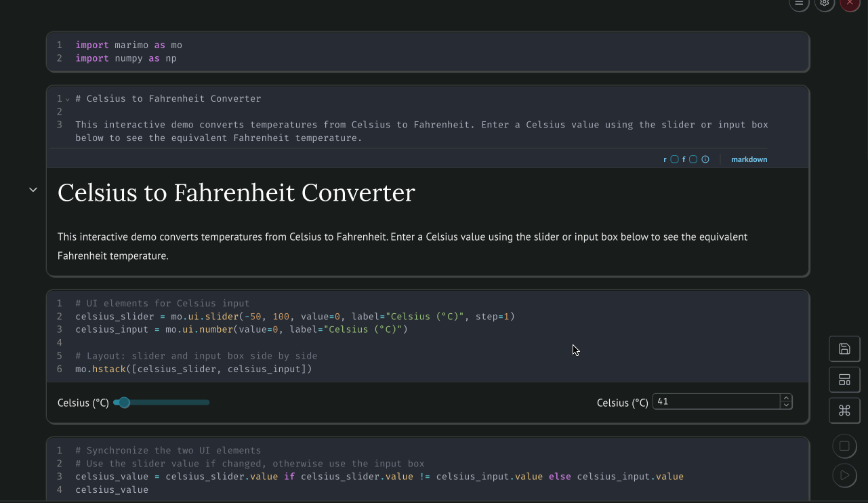
Task: Toggle the 'r' raw string checkbox
Action: tap(674, 160)
